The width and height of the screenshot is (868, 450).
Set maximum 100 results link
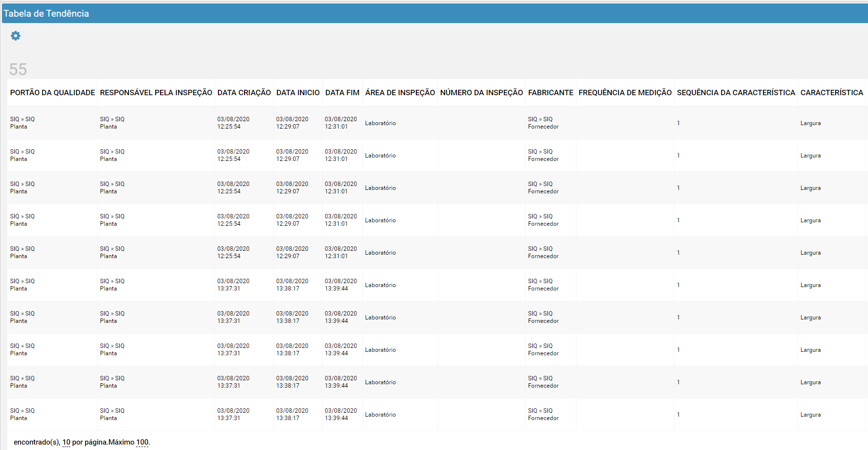[x=142, y=442]
